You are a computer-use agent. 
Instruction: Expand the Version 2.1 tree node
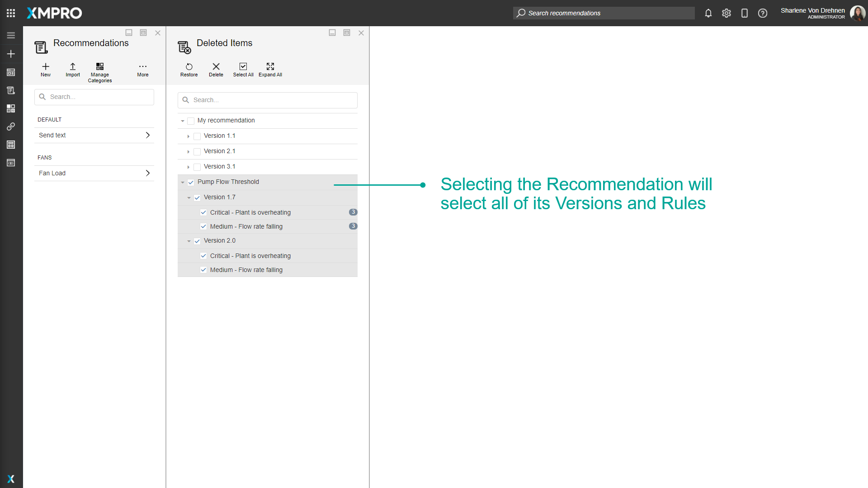[189, 151]
